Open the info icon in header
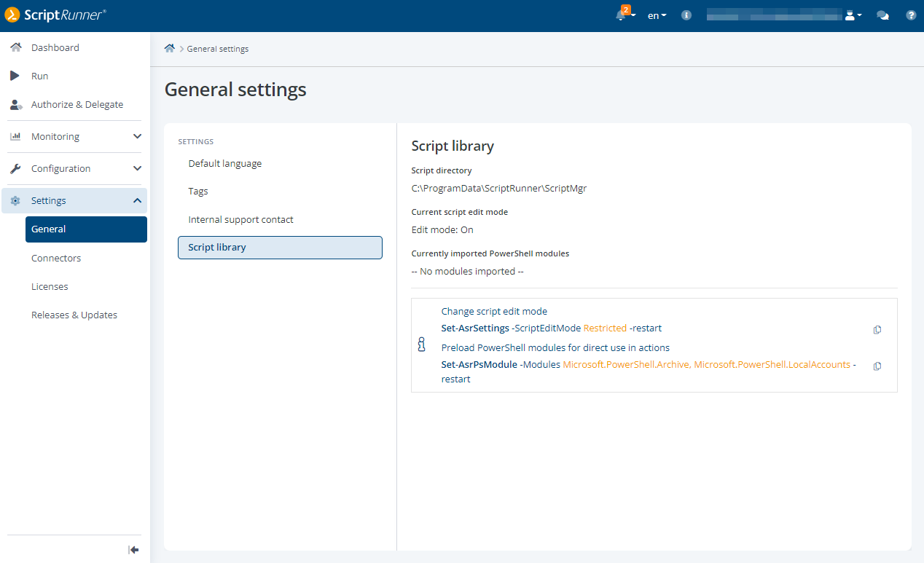 [686, 15]
